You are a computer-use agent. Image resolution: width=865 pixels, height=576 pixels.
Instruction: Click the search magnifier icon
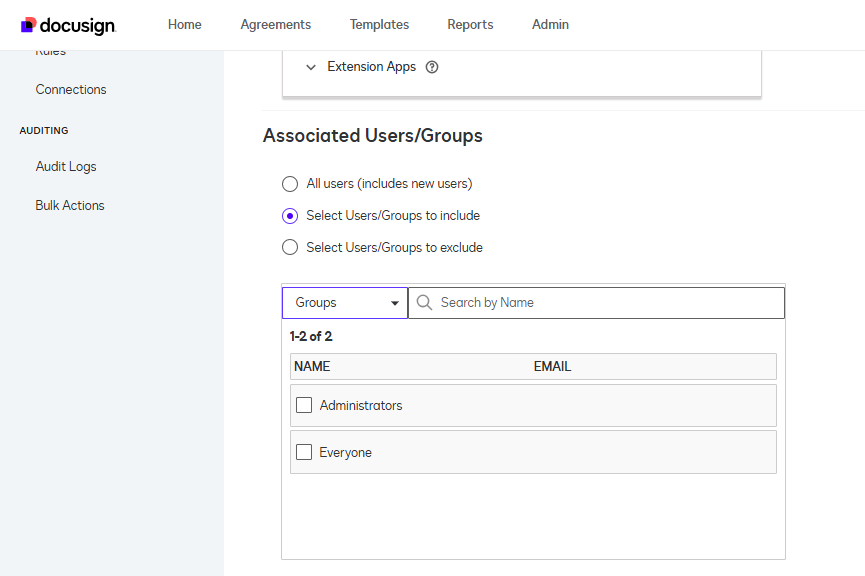[x=424, y=302]
